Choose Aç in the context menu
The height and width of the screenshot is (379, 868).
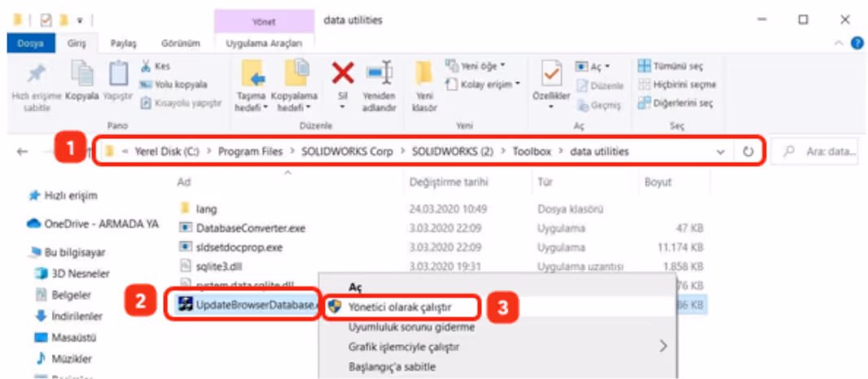[355, 287]
